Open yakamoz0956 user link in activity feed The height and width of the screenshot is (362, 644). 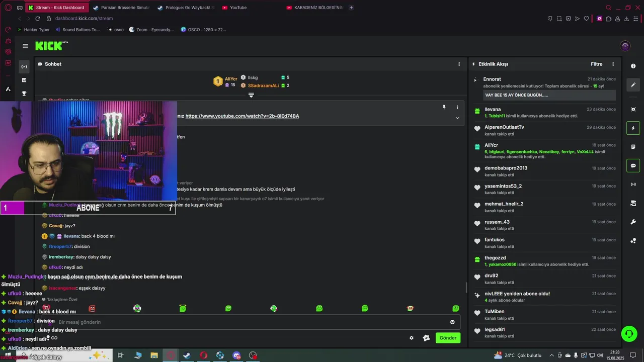(502, 264)
